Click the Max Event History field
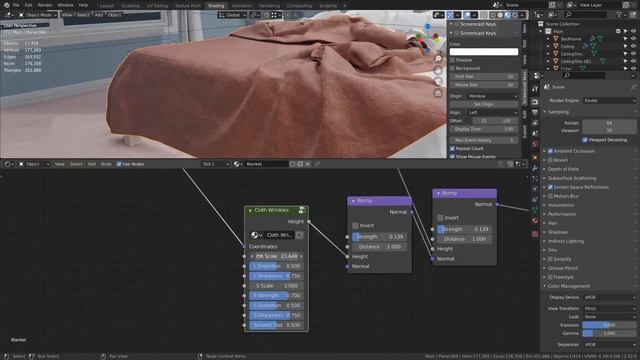The height and width of the screenshot is (360, 640). click(x=484, y=140)
